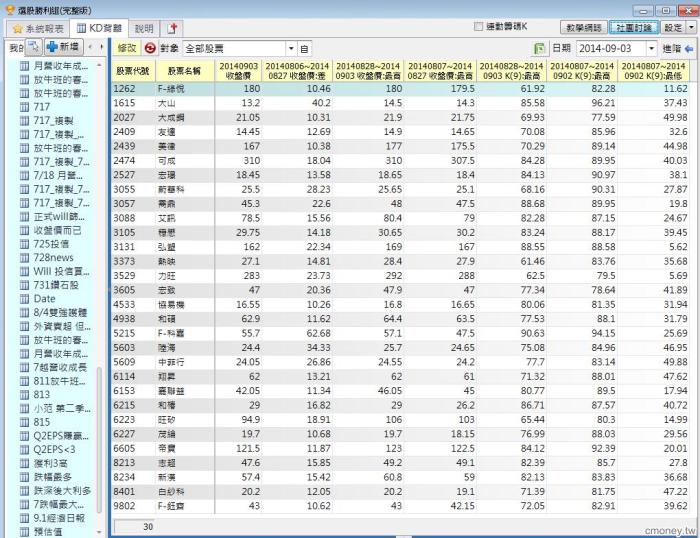This screenshot has width=700, height=538.
Task: Click the table icon beside 預估值
Action: 25,532
